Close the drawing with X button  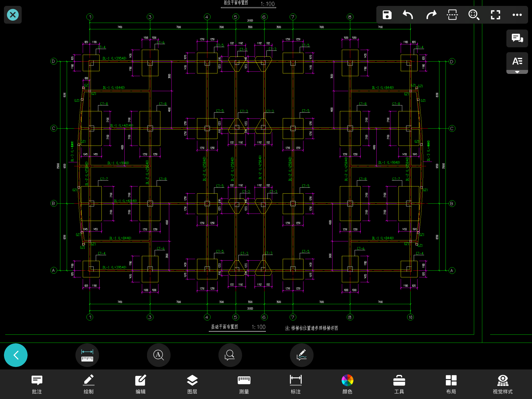coord(13,15)
